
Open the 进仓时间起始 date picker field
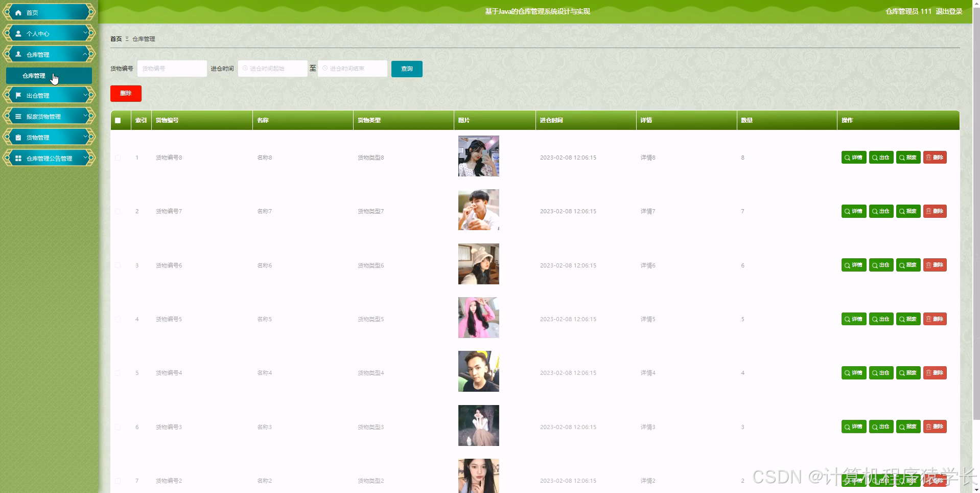(x=273, y=69)
